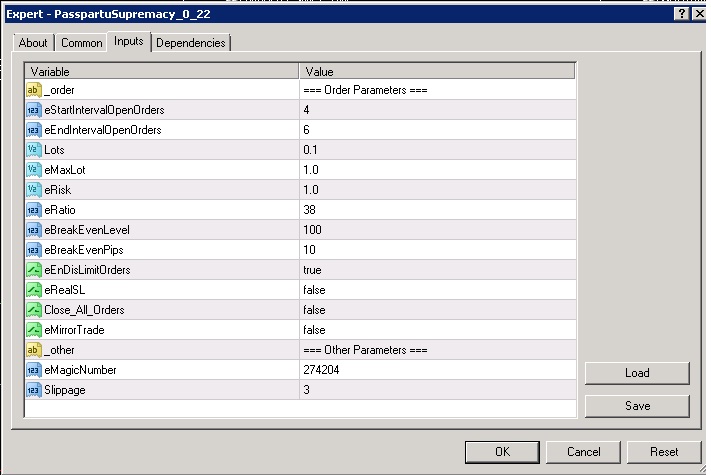Select the Close_All_Orders value false

point(438,310)
